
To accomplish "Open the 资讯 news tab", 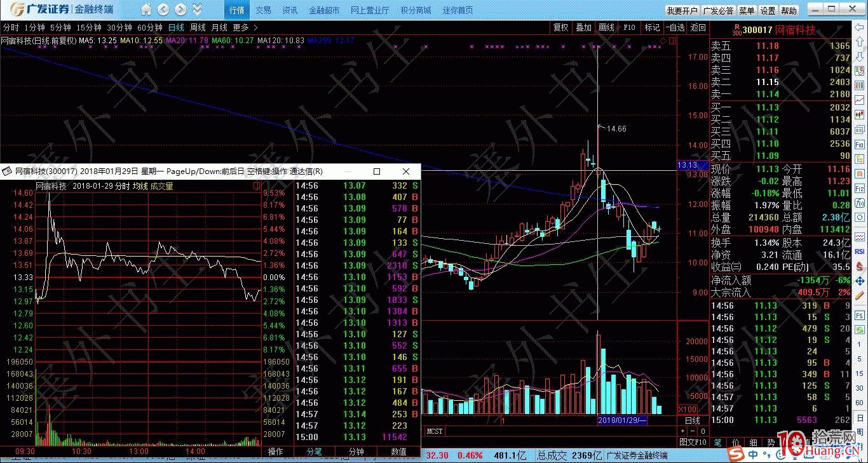I will [x=290, y=11].
